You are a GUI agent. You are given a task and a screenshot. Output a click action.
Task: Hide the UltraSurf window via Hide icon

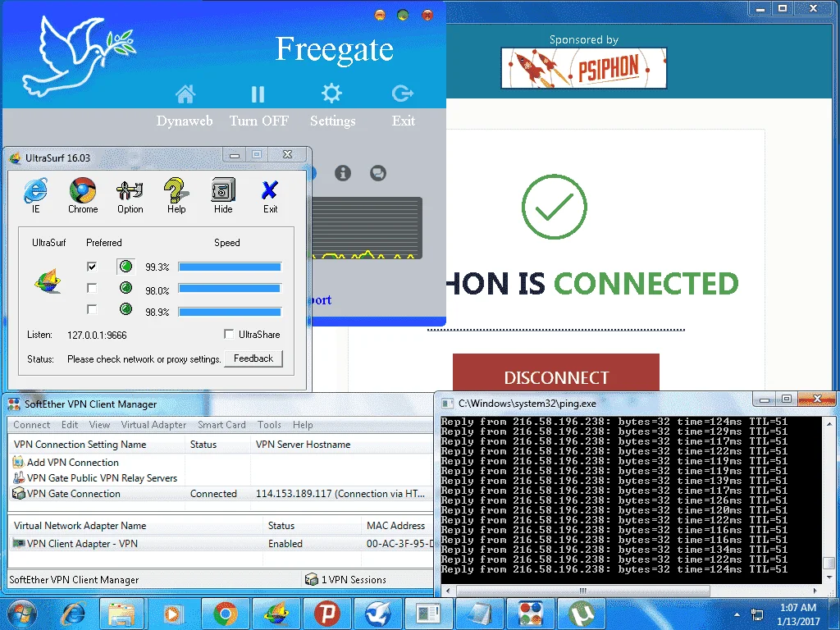point(223,195)
